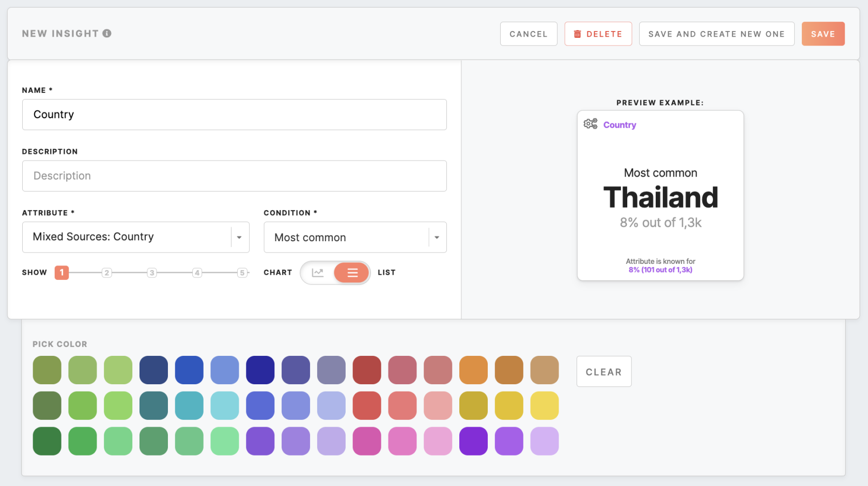
Task: Set Show slider to step 4
Action: tap(197, 273)
